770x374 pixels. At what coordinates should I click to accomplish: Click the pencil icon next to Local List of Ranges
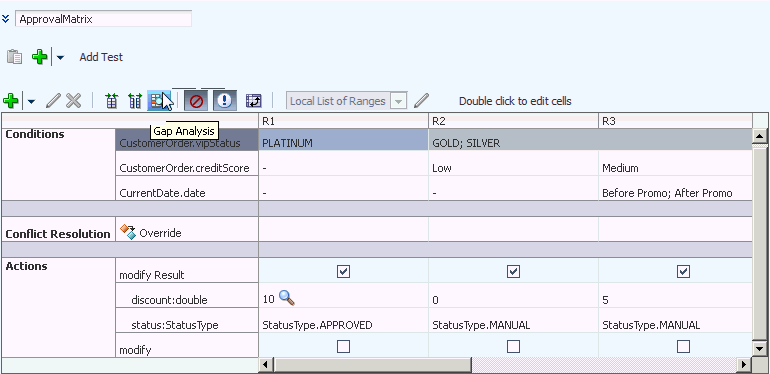(x=421, y=101)
